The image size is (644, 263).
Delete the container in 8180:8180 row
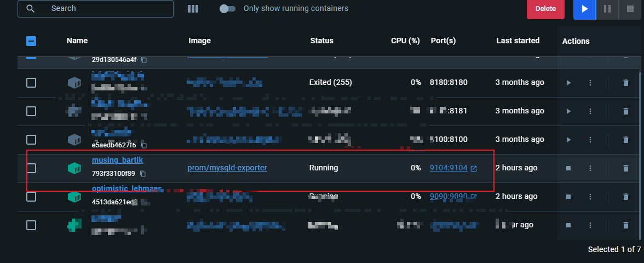[626, 83]
